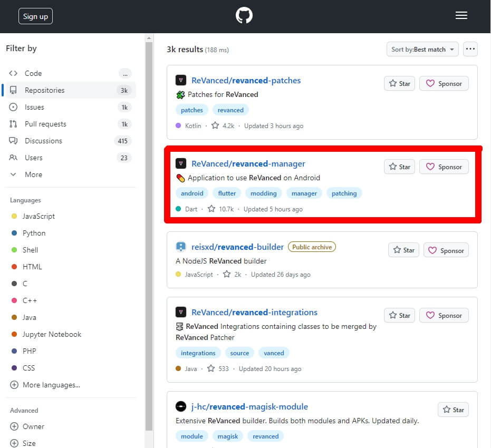
Task: Open j-hc/revanced-magisk-module repository
Action: [x=249, y=406]
